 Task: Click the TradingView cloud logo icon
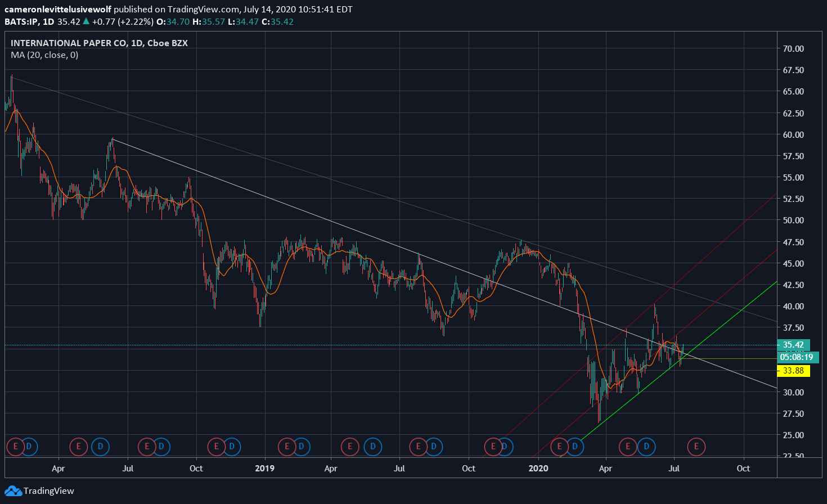pyautogui.click(x=13, y=491)
